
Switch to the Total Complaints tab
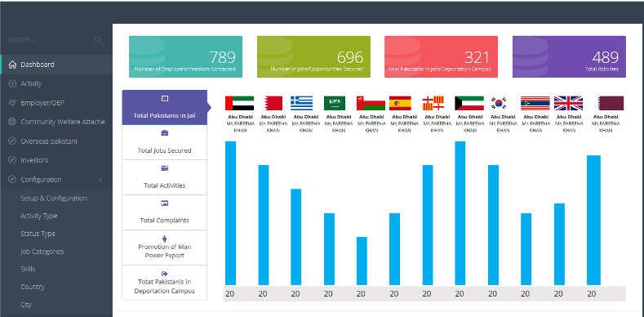pyautogui.click(x=165, y=212)
